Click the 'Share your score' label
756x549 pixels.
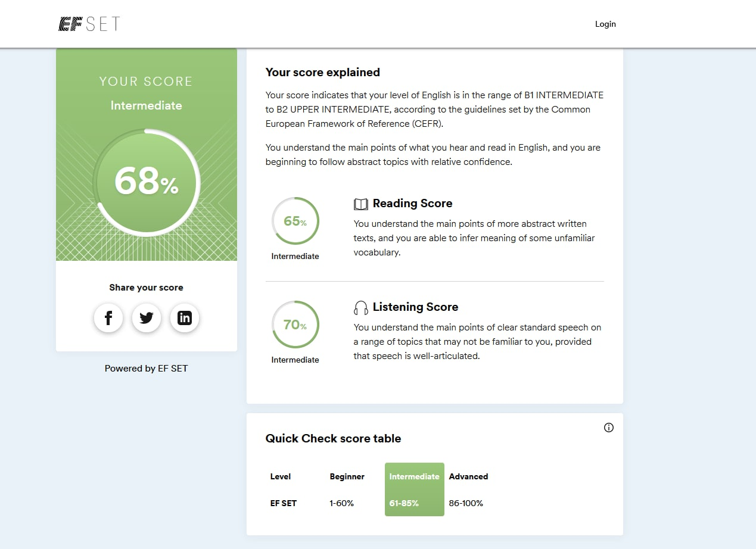(146, 288)
